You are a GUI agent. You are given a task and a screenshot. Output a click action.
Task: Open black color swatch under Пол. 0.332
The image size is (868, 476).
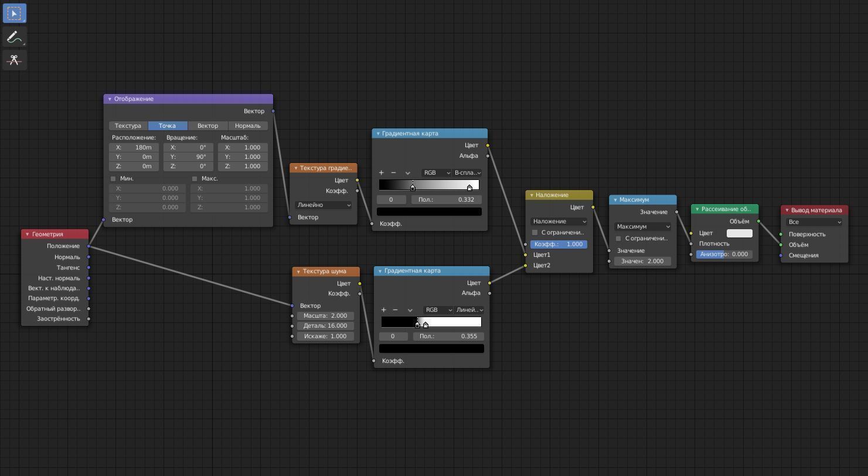click(429, 212)
